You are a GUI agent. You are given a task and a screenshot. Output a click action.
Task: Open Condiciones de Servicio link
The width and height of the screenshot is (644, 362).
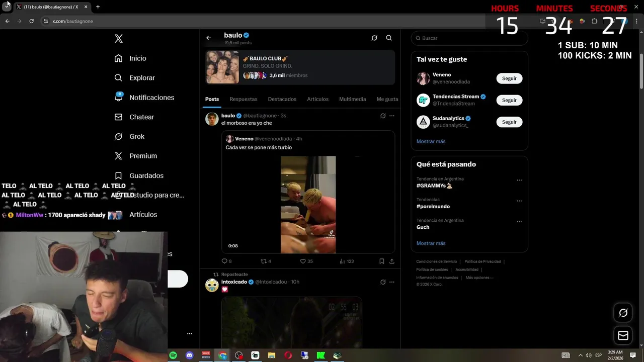click(437, 261)
